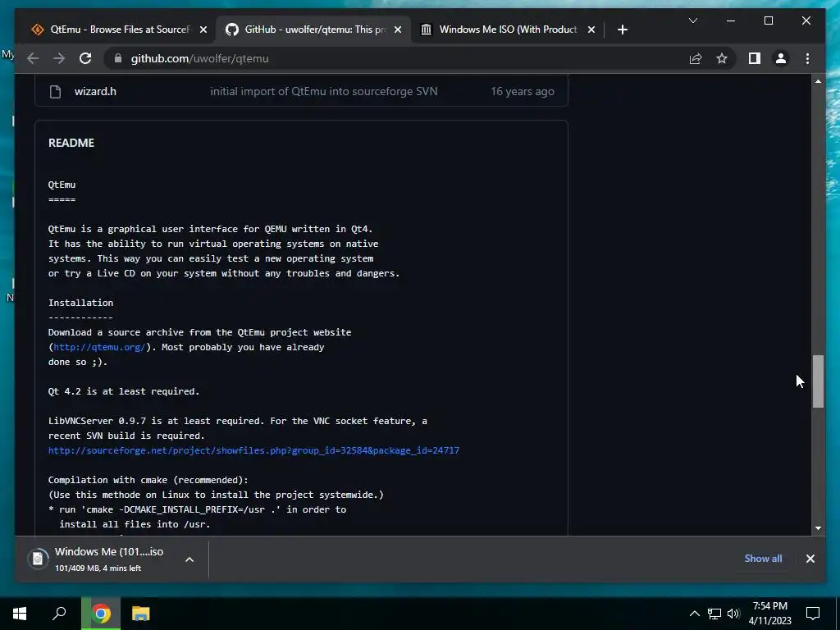The width and height of the screenshot is (840, 630).
Task: Open Windows taskbar search
Action: coord(59,614)
